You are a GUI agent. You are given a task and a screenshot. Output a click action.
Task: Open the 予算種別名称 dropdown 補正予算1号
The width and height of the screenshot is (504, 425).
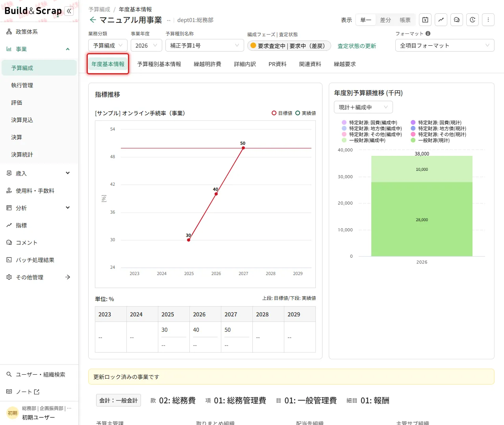[x=205, y=46]
